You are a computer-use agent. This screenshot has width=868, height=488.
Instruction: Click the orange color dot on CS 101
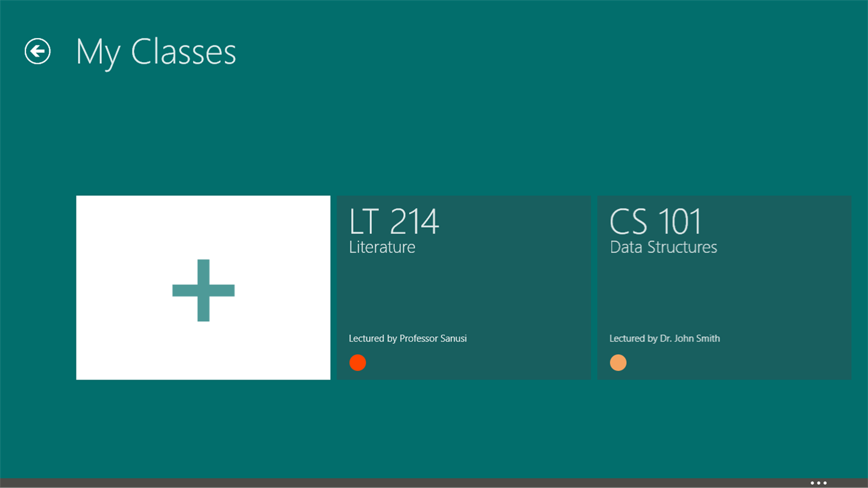[x=618, y=363]
